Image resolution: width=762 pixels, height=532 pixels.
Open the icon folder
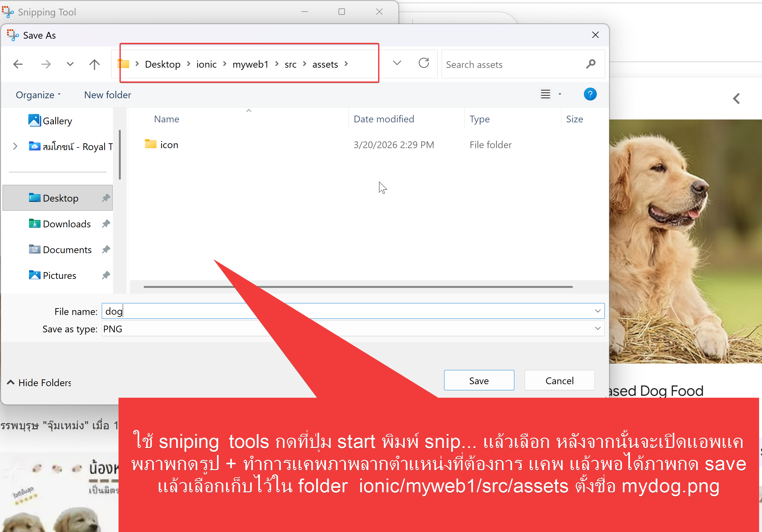click(169, 145)
